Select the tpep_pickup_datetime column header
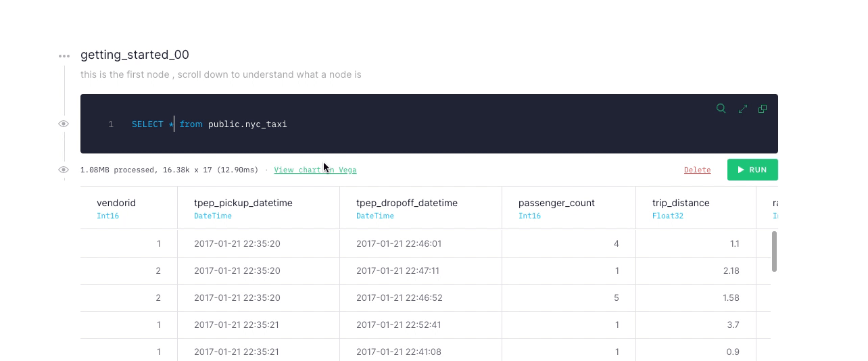The width and height of the screenshot is (868, 361). 243,203
